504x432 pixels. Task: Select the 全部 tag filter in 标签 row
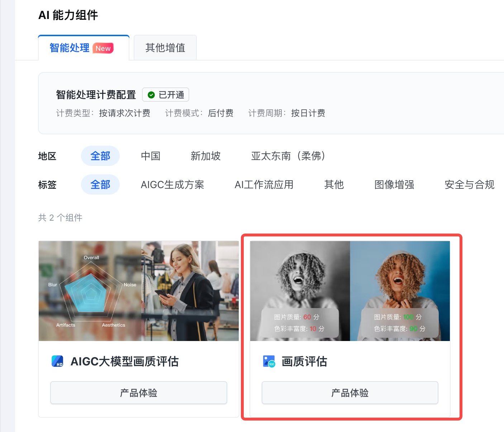[x=100, y=184]
